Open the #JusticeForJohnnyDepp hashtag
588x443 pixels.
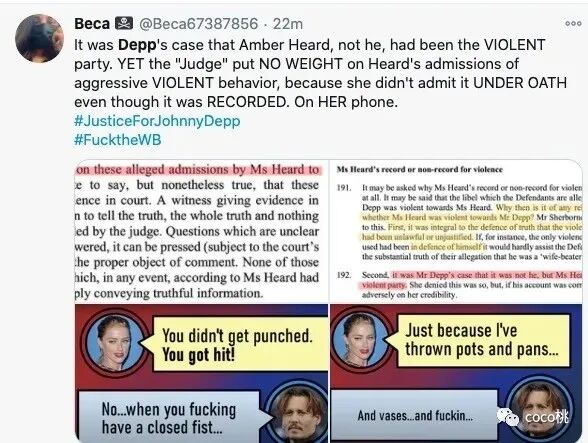pyautogui.click(x=157, y=121)
